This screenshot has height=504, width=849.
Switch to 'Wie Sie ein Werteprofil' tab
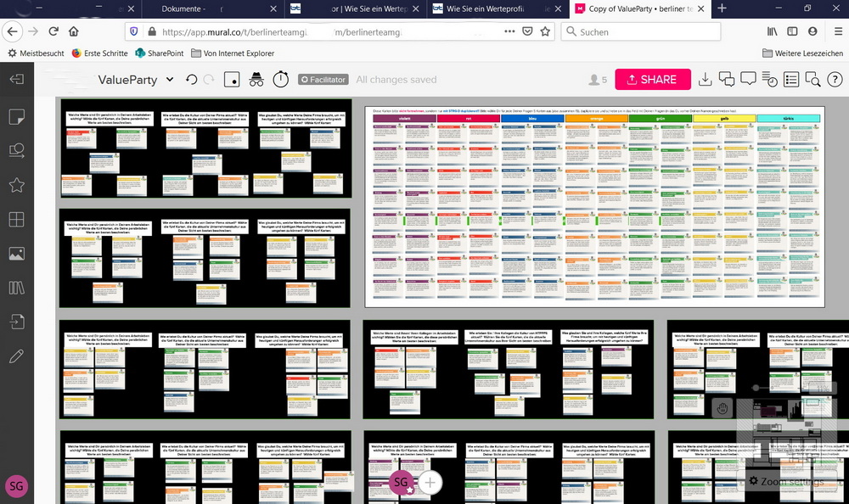pyautogui.click(x=492, y=8)
